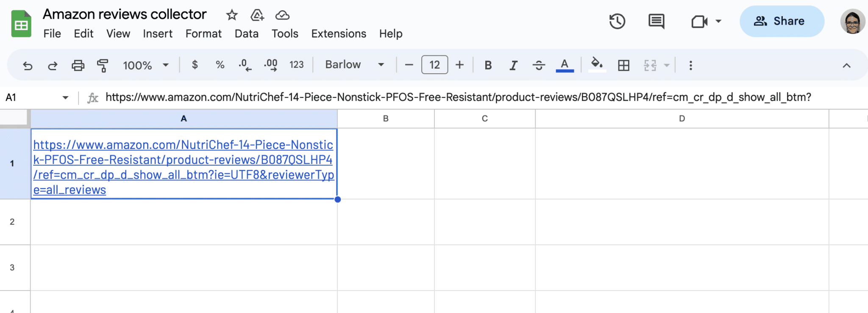Viewport: 868px width, 313px height.
Task: Decrease font size with minus button
Action: pos(409,65)
